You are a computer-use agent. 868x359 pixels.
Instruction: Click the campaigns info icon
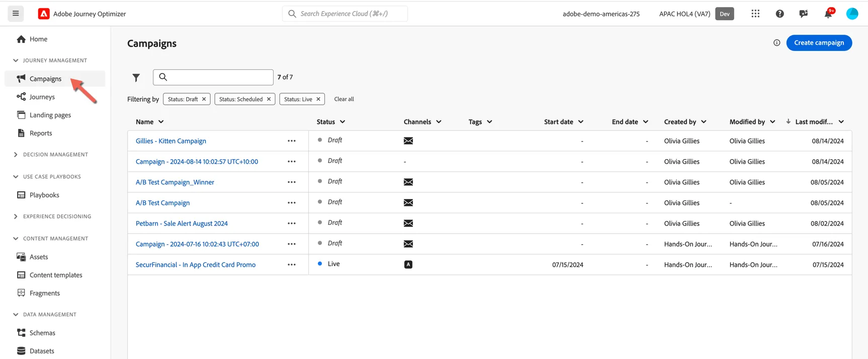click(x=776, y=43)
